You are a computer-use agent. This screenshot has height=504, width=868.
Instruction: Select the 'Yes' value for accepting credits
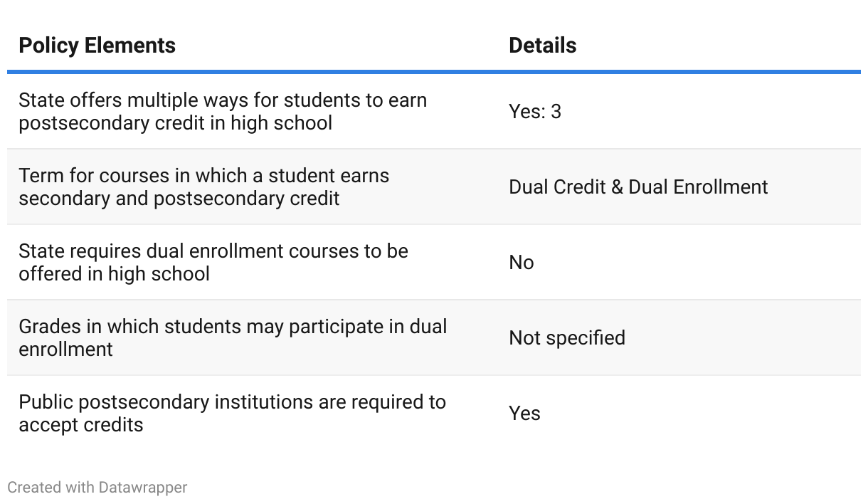524,414
